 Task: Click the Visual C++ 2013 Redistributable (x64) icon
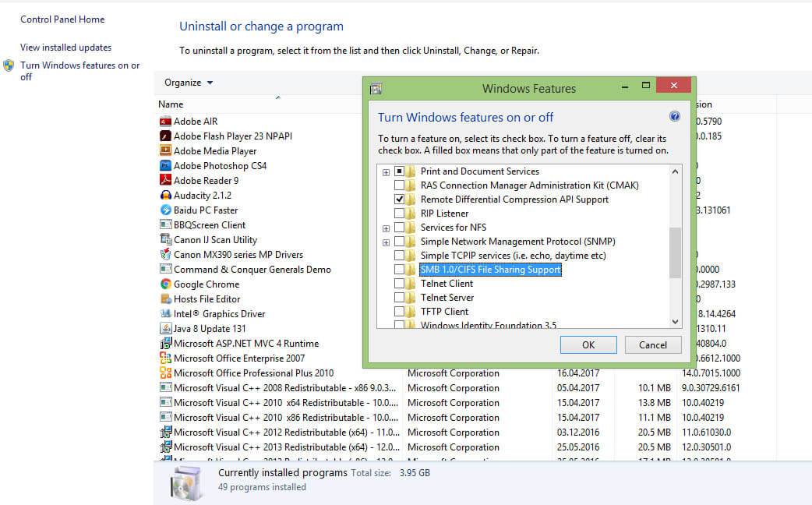tap(165, 447)
